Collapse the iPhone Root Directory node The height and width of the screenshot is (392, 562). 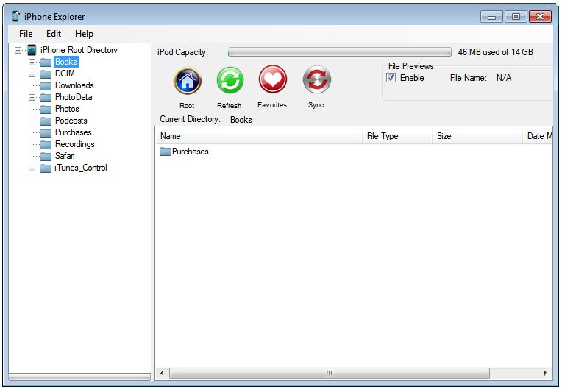tap(18, 50)
